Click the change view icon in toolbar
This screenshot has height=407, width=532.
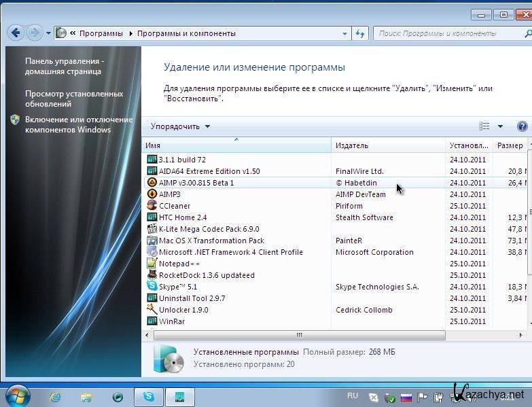[x=484, y=126]
